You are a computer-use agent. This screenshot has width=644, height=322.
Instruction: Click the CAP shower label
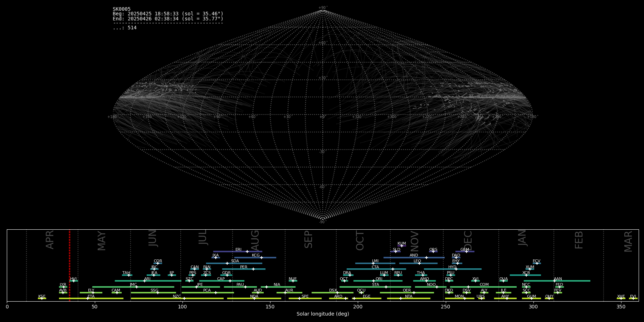click(221, 279)
